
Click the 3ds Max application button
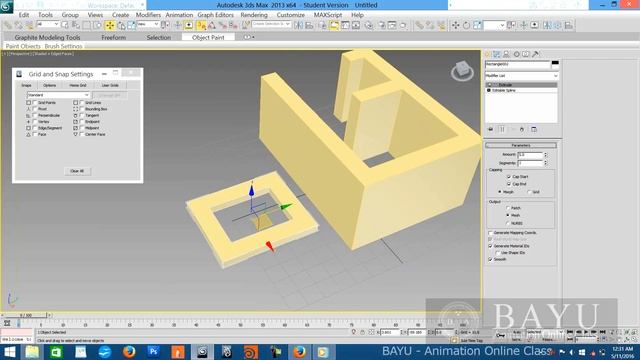7,6
